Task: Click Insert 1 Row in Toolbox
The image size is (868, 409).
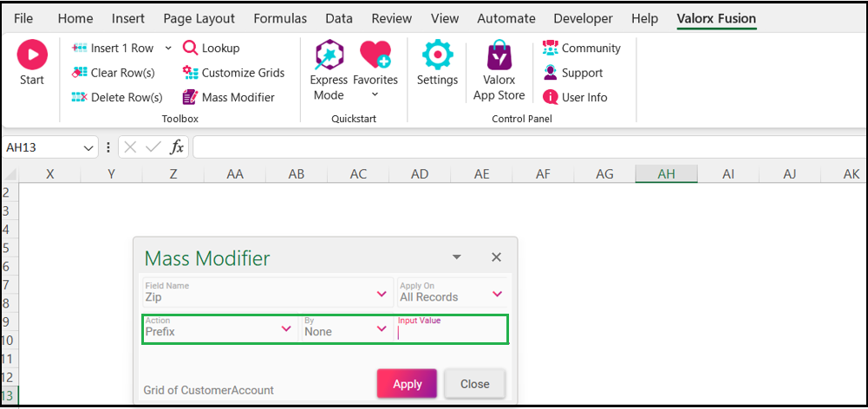Action: 113,49
